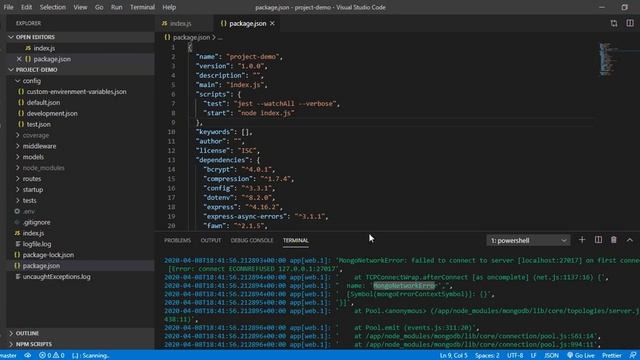Switch to the Problems panel tab
This screenshot has width=640, height=360.
click(x=178, y=240)
